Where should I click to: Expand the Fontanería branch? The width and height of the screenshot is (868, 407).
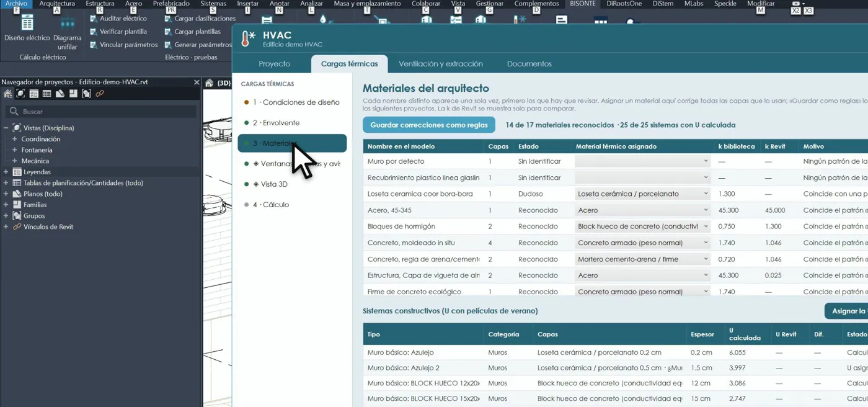pyautogui.click(x=14, y=150)
